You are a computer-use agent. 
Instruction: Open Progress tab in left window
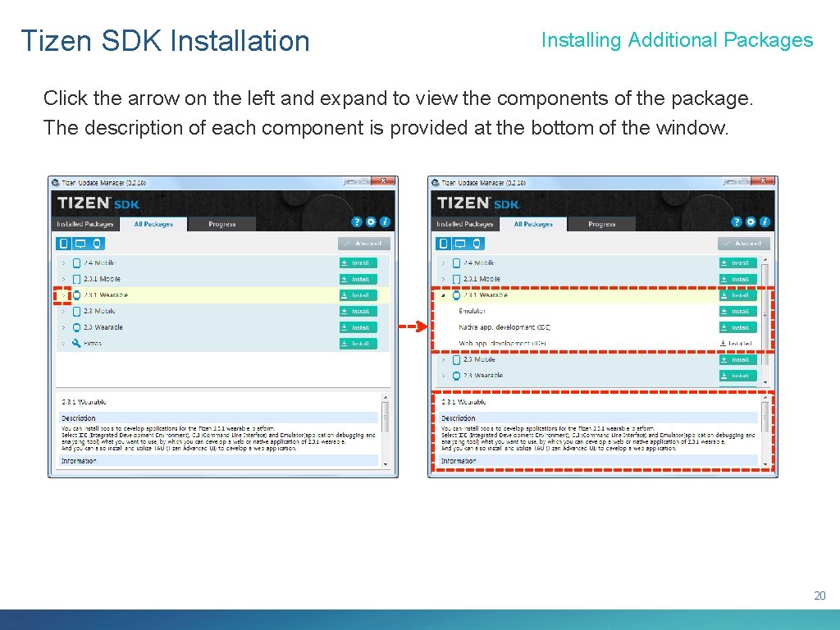pos(221,224)
